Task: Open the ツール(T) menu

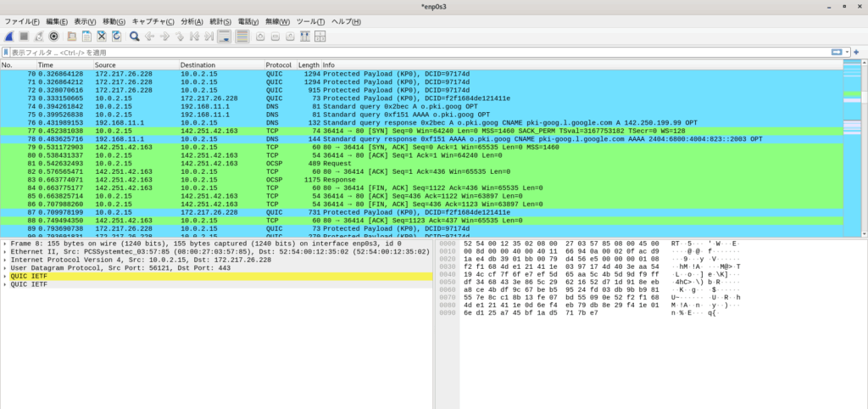Action: tap(310, 21)
